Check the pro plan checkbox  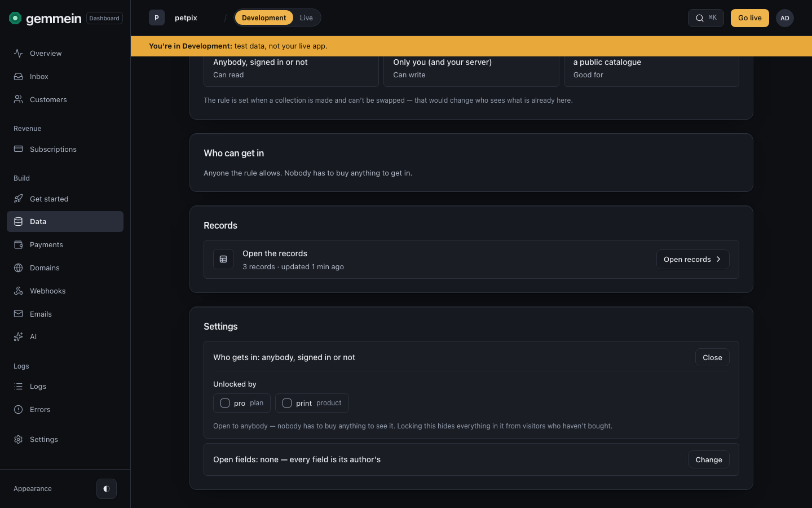pyautogui.click(x=225, y=403)
